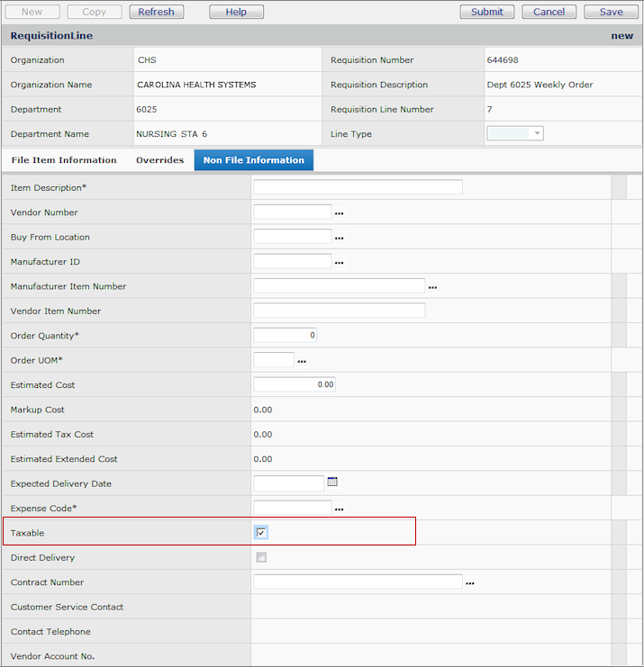Enable the Direct Delivery checkbox
This screenshot has height=667, width=644.
coord(261,557)
